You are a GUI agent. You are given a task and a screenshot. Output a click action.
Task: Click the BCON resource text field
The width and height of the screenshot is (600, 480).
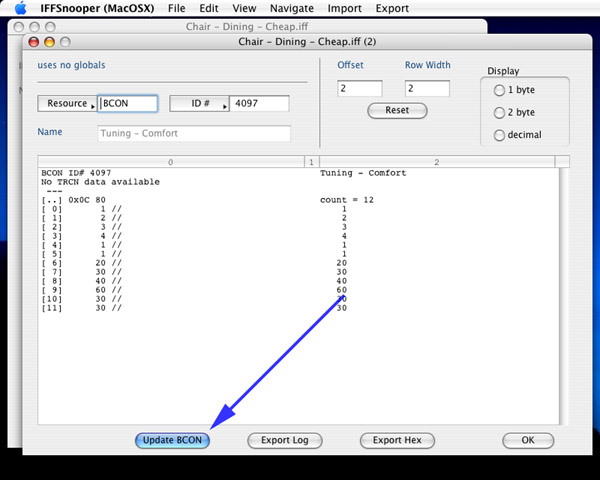pos(128,104)
